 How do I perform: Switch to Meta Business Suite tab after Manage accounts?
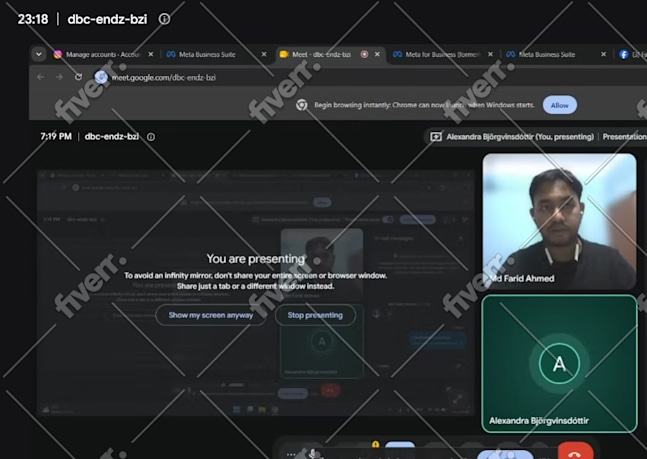(x=207, y=54)
